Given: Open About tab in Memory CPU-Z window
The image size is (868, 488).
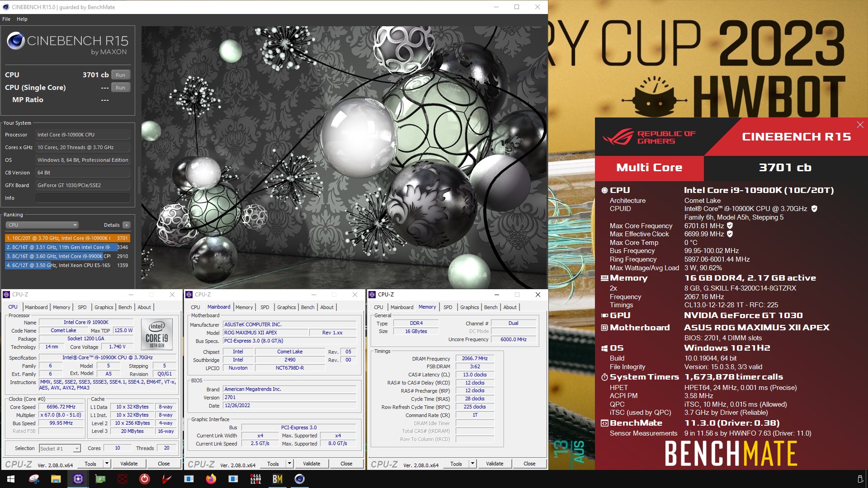Looking at the screenshot, I should point(510,307).
